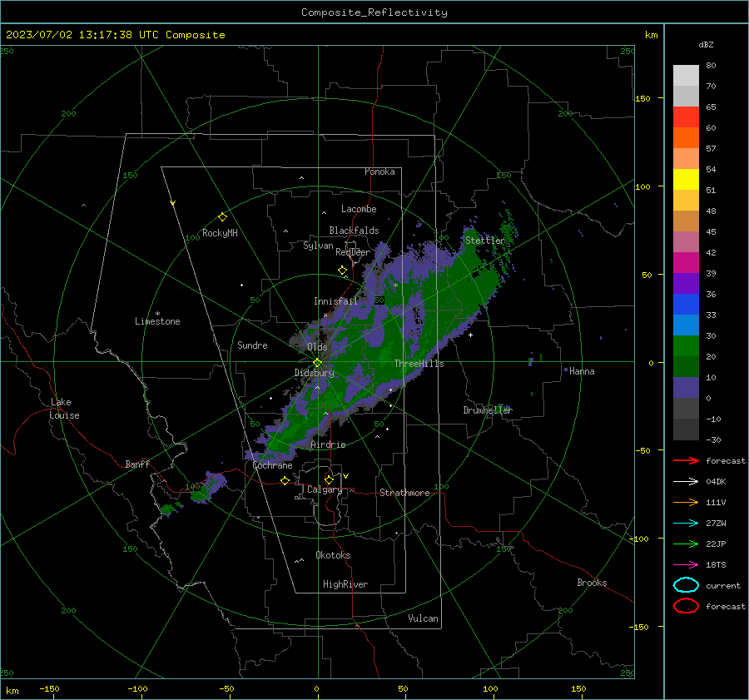The width and height of the screenshot is (749, 700).
Task: Click the red forecast ellipse icon
Action: click(x=686, y=606)
